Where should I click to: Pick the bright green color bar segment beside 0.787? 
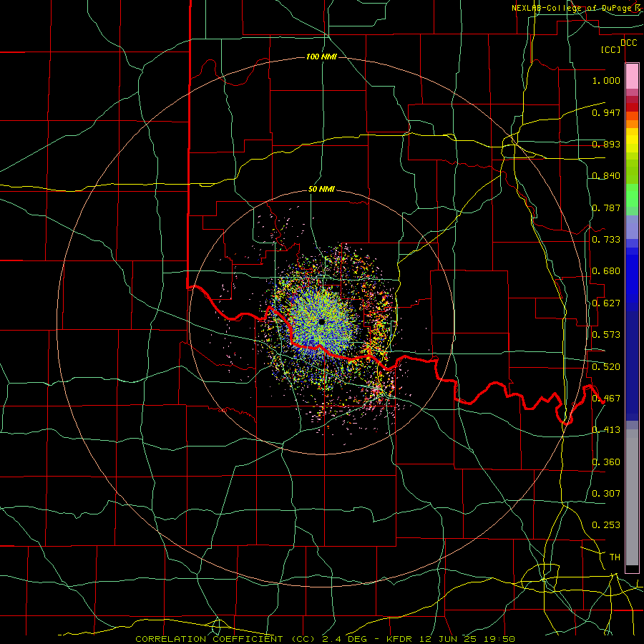click(x=632, y=195)
